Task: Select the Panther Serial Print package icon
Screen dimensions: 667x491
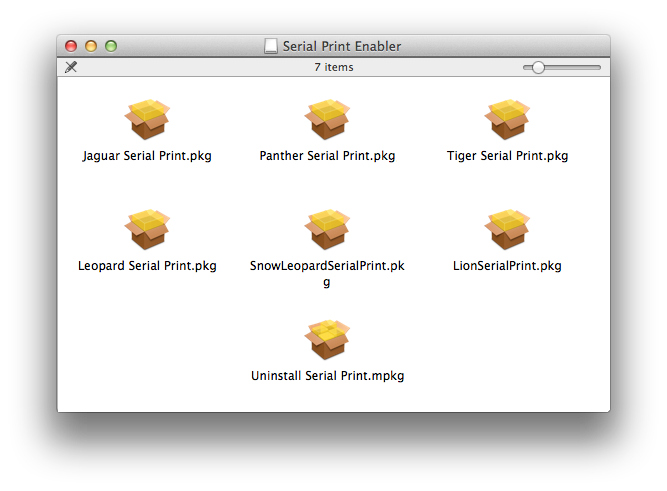Action: [327, 120]
